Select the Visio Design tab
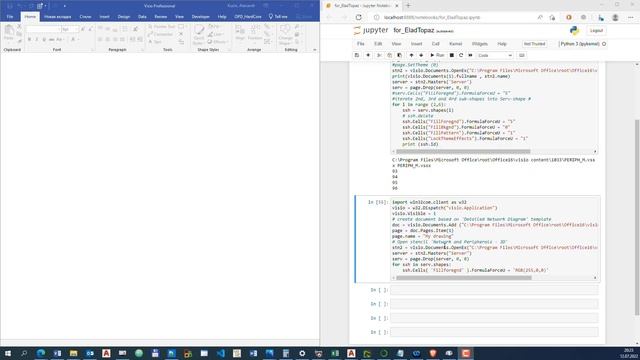The height and width of the screenshot is (360, 640). (x=124, y=17)
